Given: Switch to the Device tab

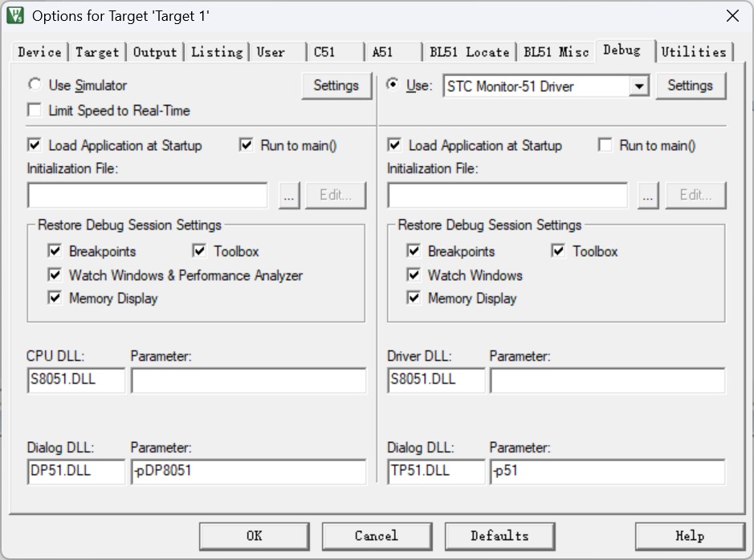Looking at the screenshot, I should 39,52.
